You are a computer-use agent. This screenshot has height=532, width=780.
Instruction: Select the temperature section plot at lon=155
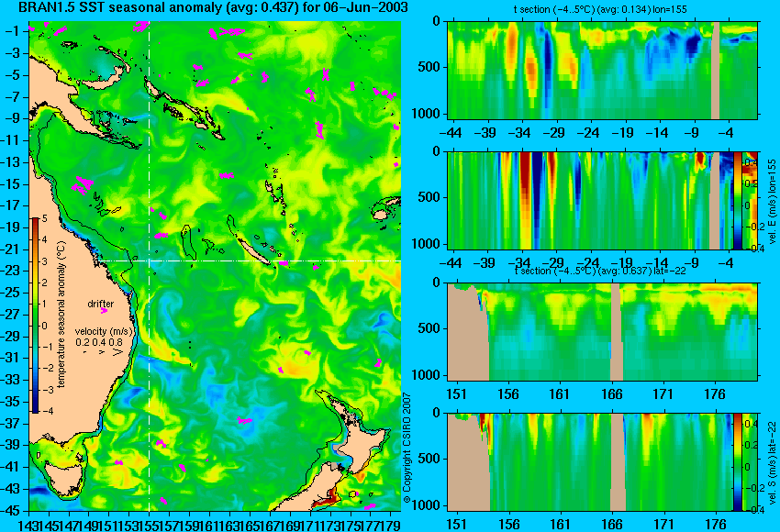click(x=602, y=70)
